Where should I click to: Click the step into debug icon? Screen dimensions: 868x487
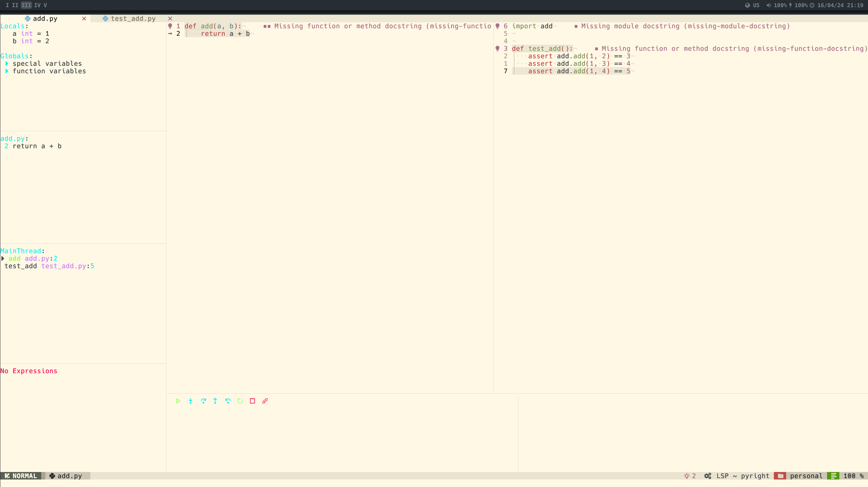[x=191, y=401]
